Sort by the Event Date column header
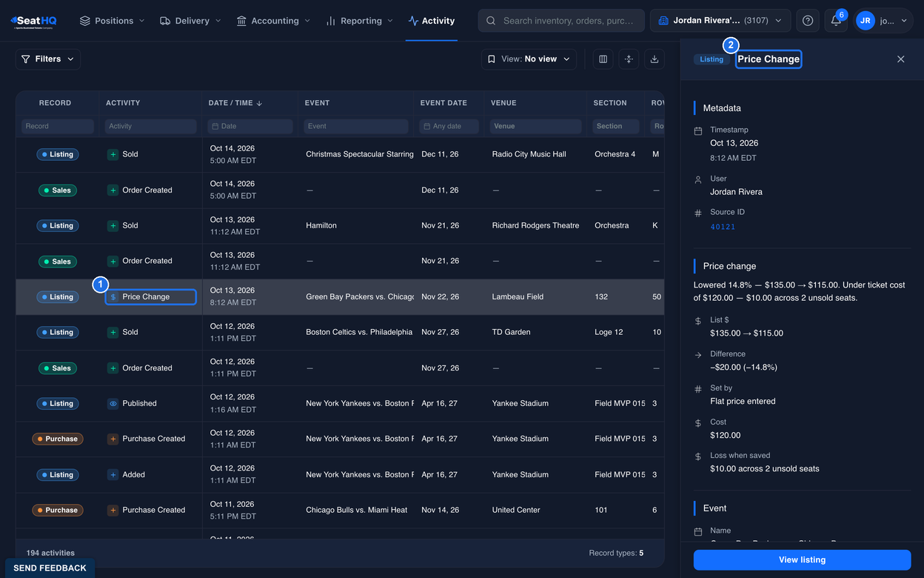Image resolution: width=924 pixels, height=578 pixels. pyautogui.click(x=443, y=103)
